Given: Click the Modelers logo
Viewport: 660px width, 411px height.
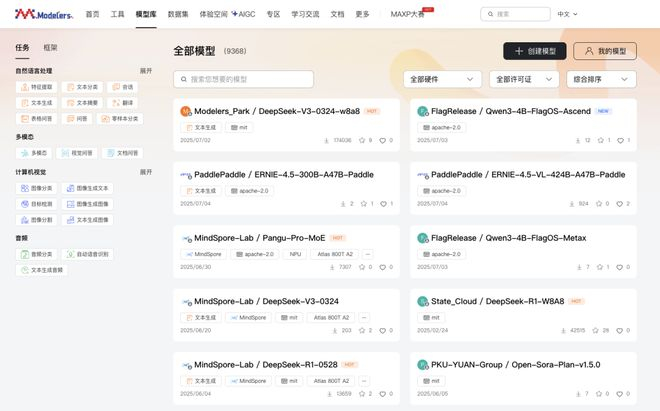Looking at the screenshot, I should [44, 14].
